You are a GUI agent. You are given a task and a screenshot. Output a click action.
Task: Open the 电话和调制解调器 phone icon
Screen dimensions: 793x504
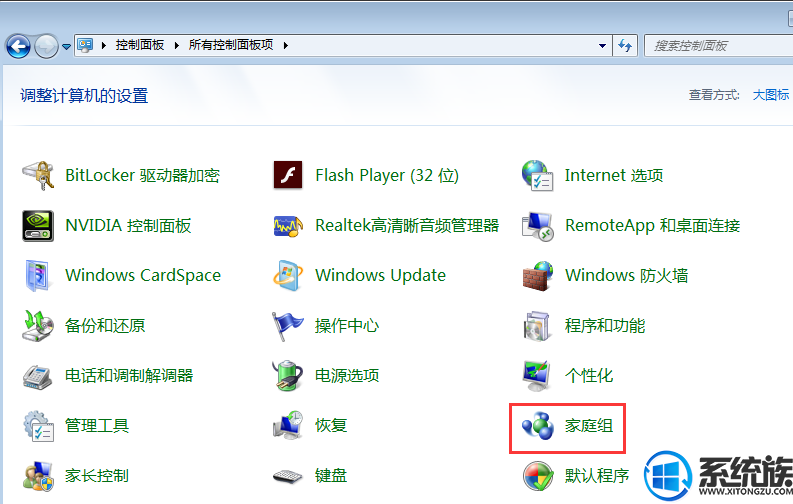tap(38, 376)
